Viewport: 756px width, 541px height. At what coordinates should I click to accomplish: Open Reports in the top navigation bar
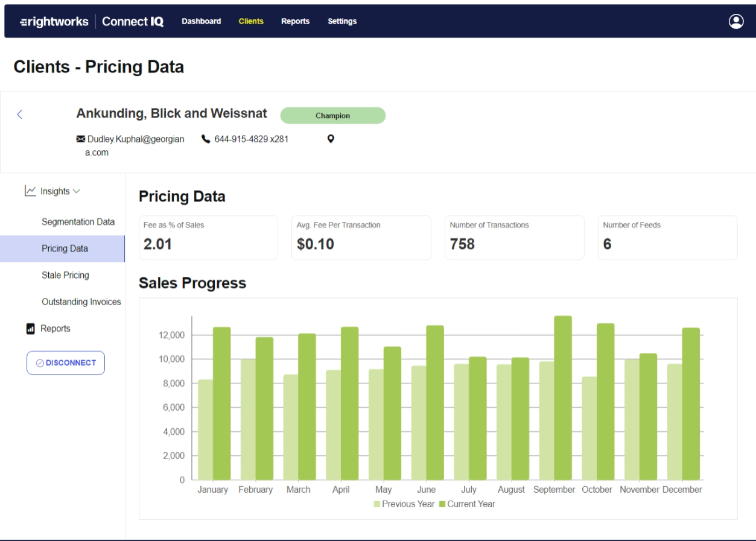[x=295, y=21]
